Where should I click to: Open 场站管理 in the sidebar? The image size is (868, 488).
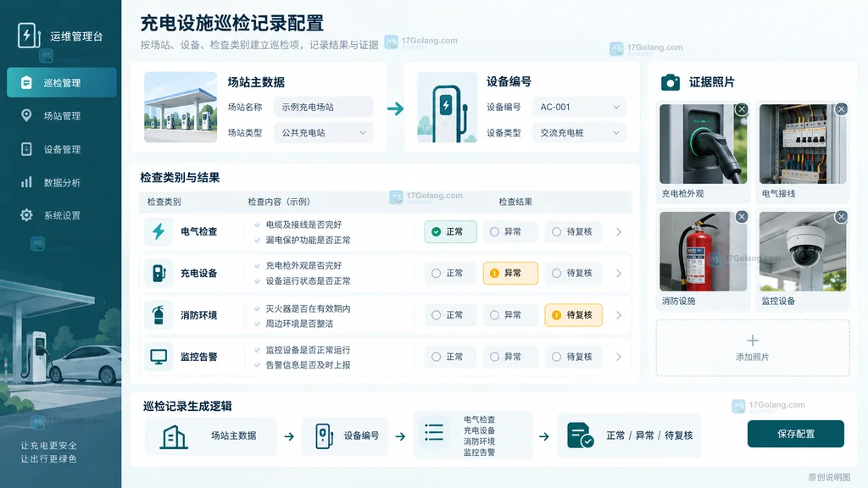coord(61,115)
